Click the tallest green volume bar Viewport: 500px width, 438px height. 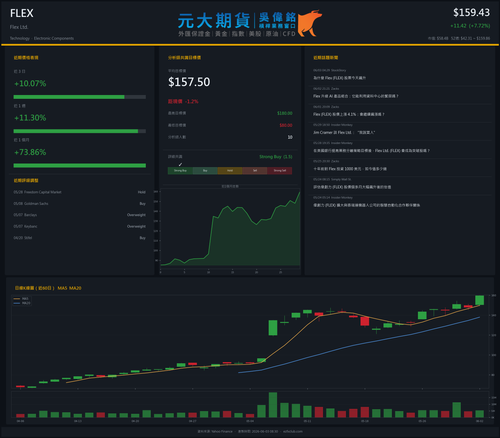pyautogui.click(x=273, y=405)
